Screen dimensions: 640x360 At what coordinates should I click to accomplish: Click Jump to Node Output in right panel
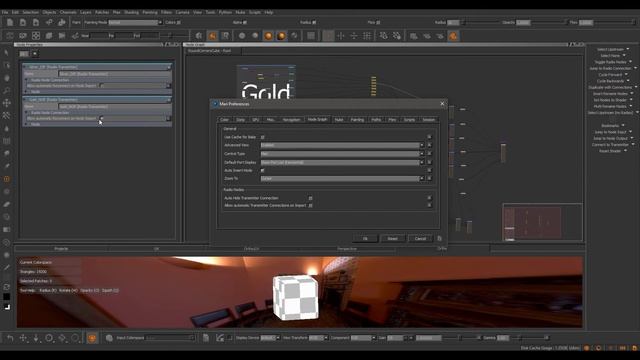coord(611,138)
